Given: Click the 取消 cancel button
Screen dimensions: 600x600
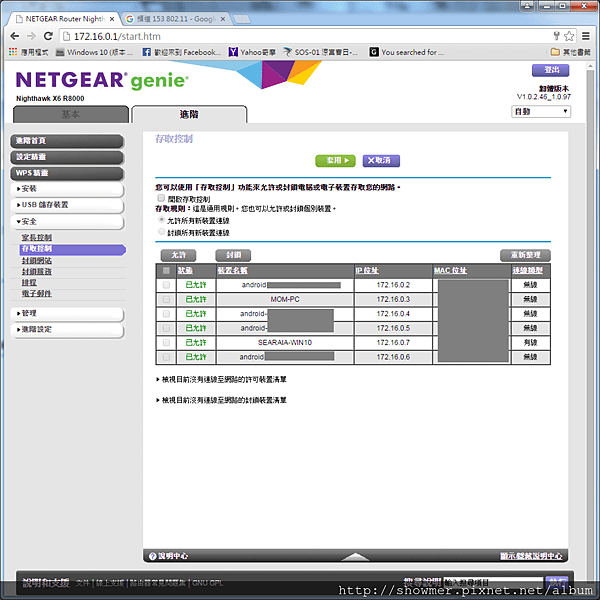Looking at the screenshot, I should 381,161.
